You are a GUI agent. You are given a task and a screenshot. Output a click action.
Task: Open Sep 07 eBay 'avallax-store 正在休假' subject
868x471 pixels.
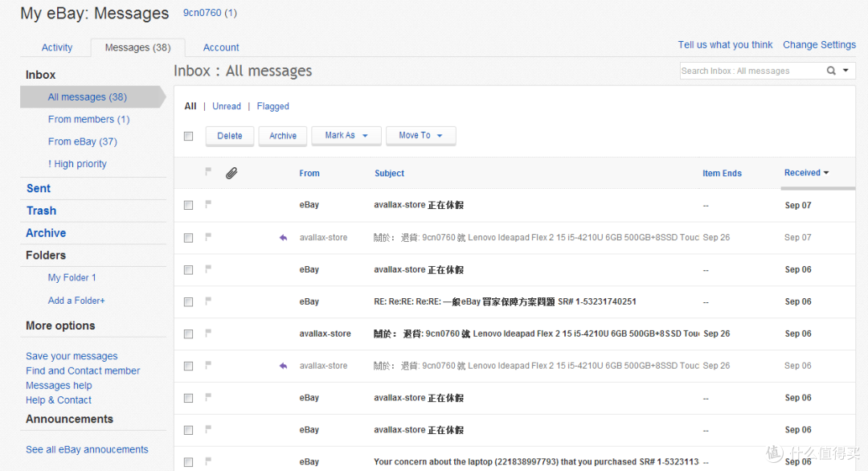pos(419,205)
